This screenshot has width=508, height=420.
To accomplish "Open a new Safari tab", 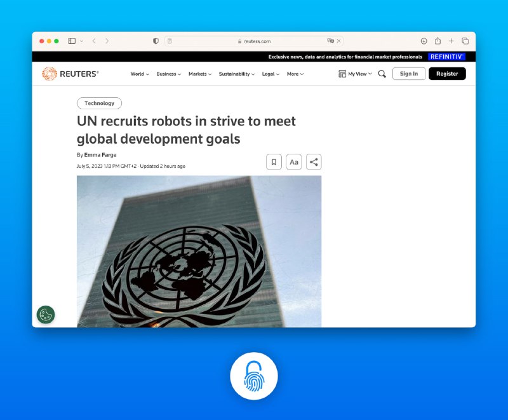I will [451, 41].
